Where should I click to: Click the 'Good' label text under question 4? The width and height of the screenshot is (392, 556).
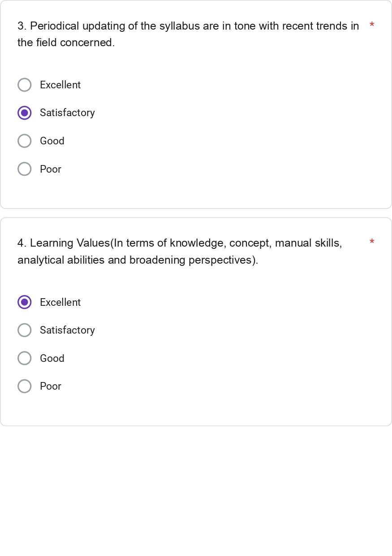click(x=52, y=358)
